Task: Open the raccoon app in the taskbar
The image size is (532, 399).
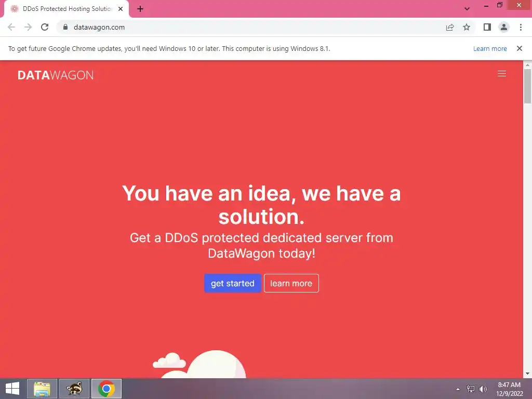Action: [74, 389]
